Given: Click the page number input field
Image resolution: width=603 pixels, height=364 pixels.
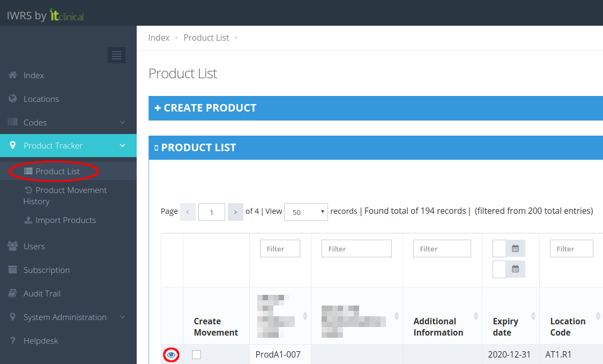Looking at the screenshot, I should [x=212, y=212].
